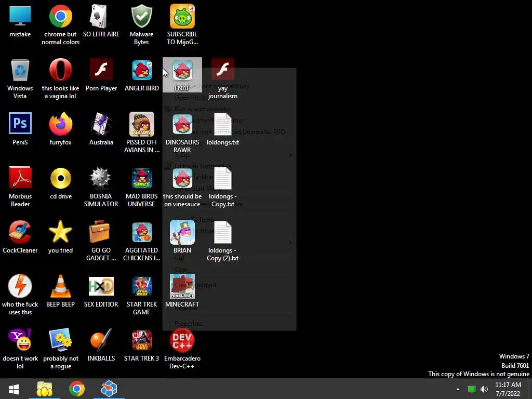
Task: Switch to Chrome on the taskbar
Action: pyautogui.click(x=77, y=389)
